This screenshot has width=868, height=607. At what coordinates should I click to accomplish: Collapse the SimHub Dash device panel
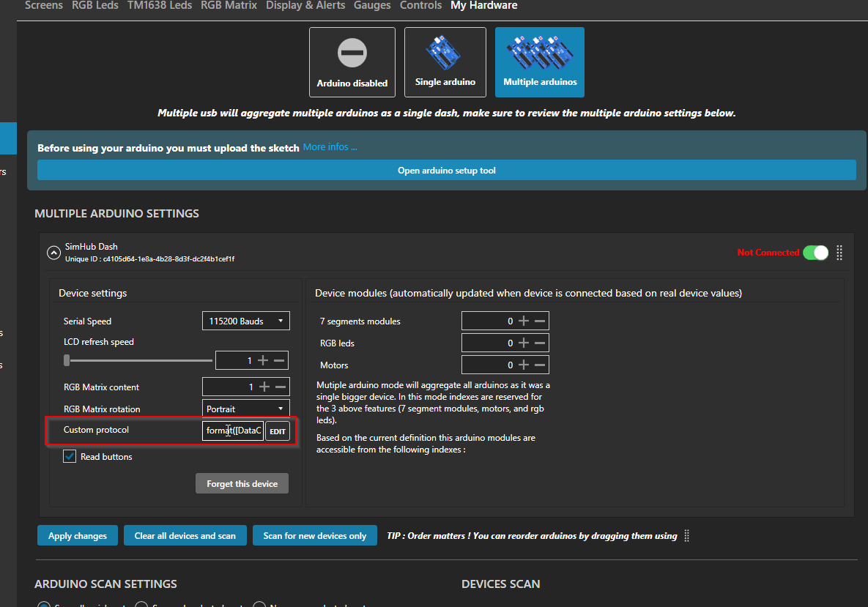pyautogui.click(x=53, y=252)
